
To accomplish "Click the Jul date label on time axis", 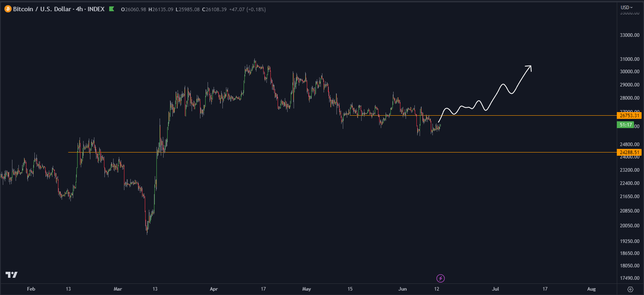I will pos(495,289).
